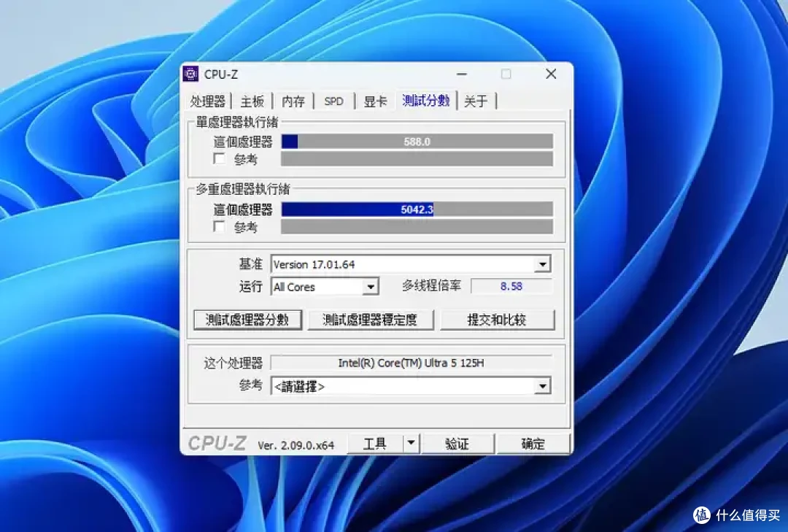788x532 pixels.
Task: Close the CPU-Z window
Action: 551,74
